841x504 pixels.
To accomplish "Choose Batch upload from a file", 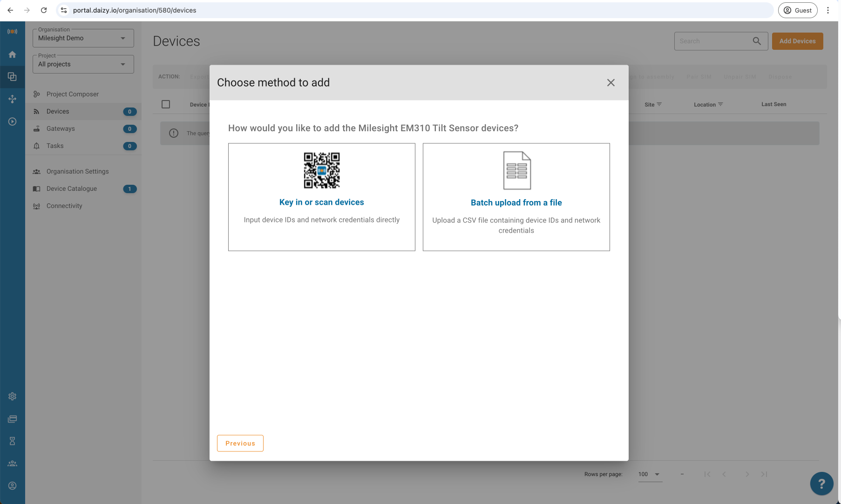I will (516, 197).
